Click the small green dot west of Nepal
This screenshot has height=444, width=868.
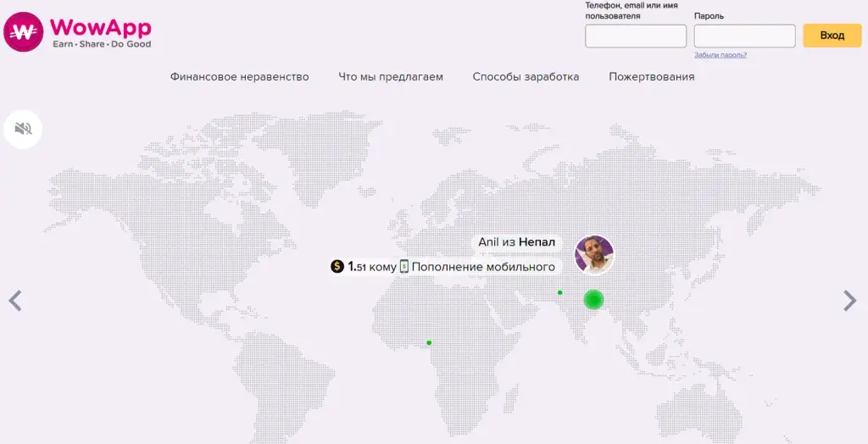560,292
